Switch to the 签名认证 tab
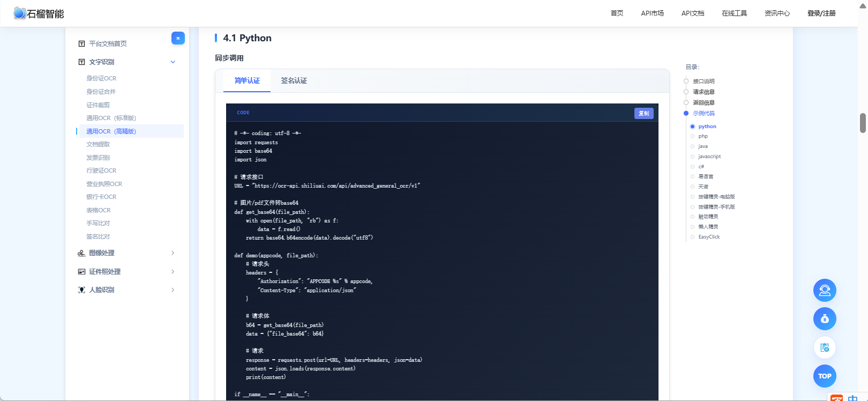Viewport: 868px width, 401px height. click(x=294, y=81)
